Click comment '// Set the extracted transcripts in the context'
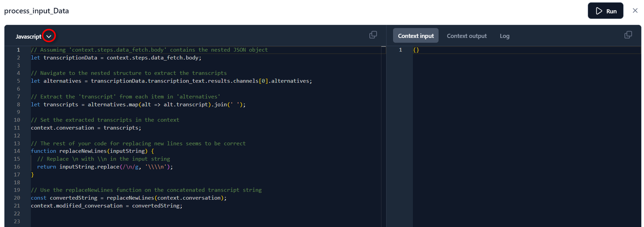Viewport: 644px width, 227px height. coord(105,120)
